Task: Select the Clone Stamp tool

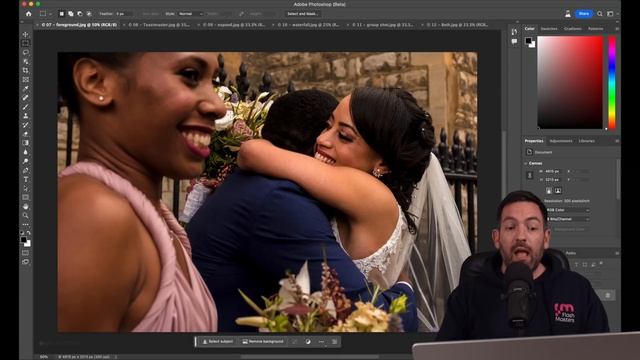Action: (x=26, y=116)
